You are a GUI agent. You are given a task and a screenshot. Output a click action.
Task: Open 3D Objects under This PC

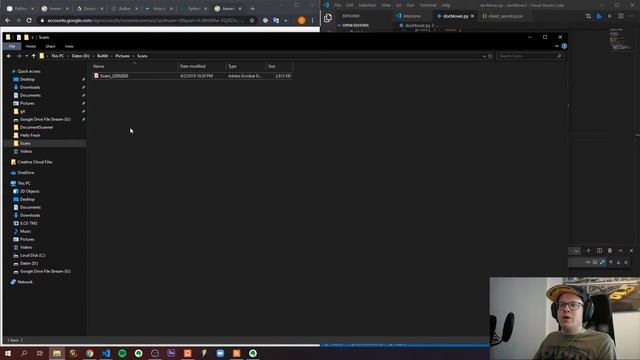[29, 191]
